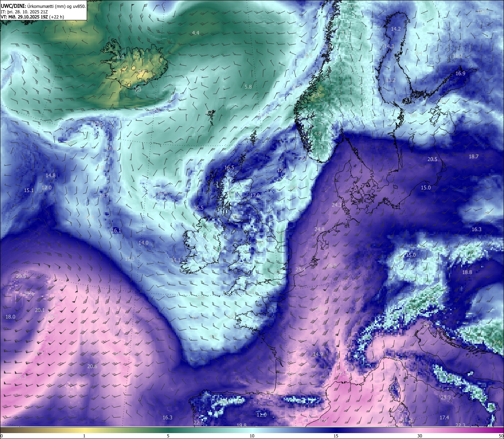Click the 14.0 value west of Ireland
Viewport: 504px width, 439px height.
click(x=143, y=243)
